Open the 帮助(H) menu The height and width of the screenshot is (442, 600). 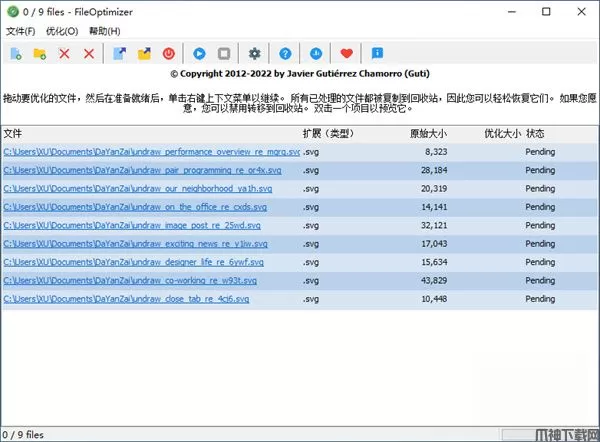click(105, 31)
